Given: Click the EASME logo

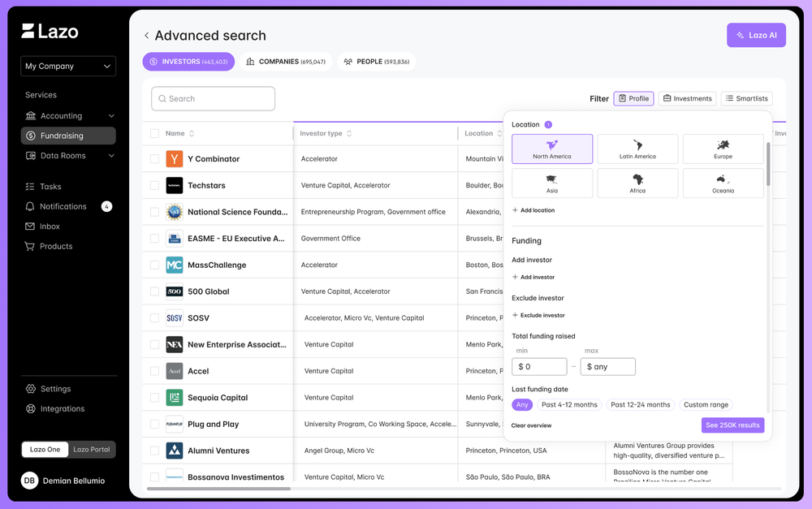Looking at the screenshot, I should tap(175, 239).
